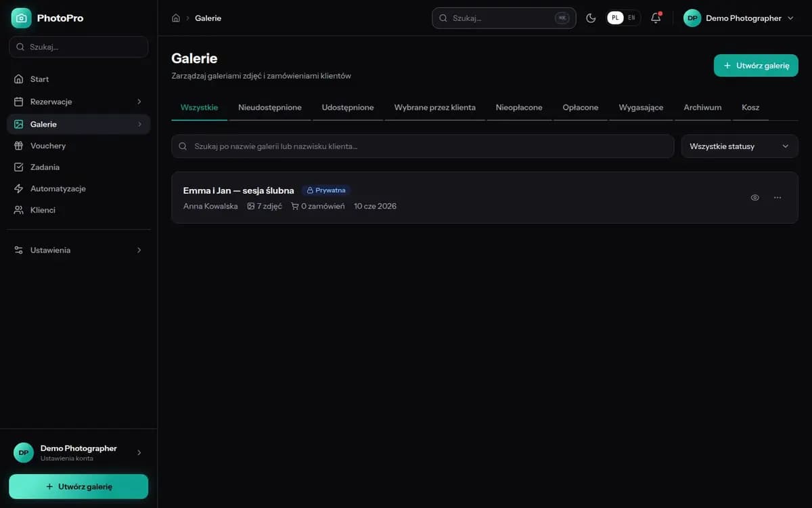Image resolution: width=812 pixels, height=508 pixels.
Task: Select the Wybrane przez klienta tab
Action: click(435, 108)
